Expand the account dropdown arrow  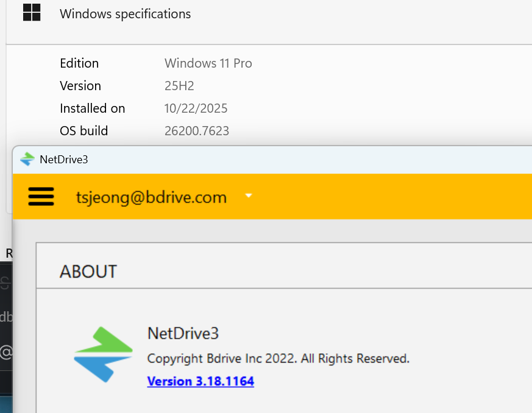click(248, 196)
